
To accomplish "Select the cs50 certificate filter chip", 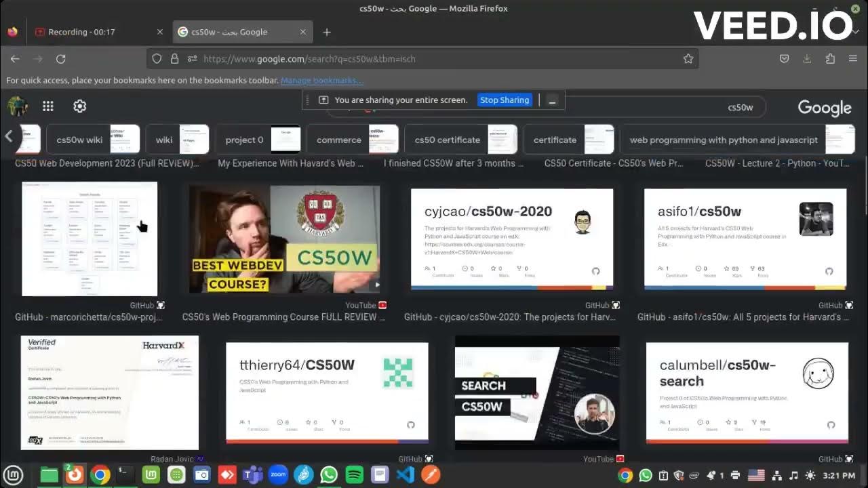I will [x=461, y=140].
